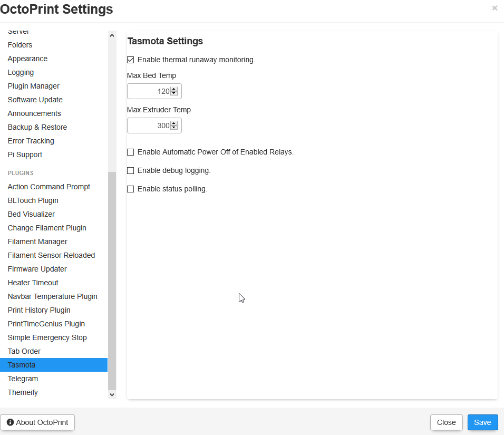Enable debug logging
The width and height of the screenshot is (504, 435).
point(130,170)
